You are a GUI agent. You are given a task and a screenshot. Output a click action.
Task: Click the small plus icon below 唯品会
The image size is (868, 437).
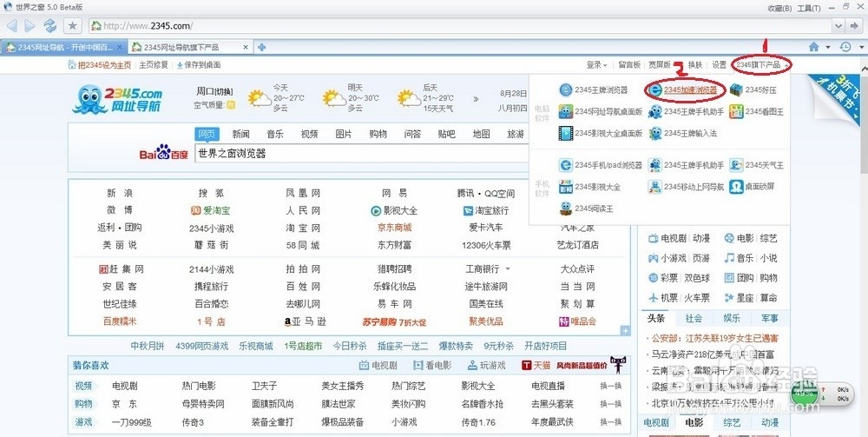(625, 331)
